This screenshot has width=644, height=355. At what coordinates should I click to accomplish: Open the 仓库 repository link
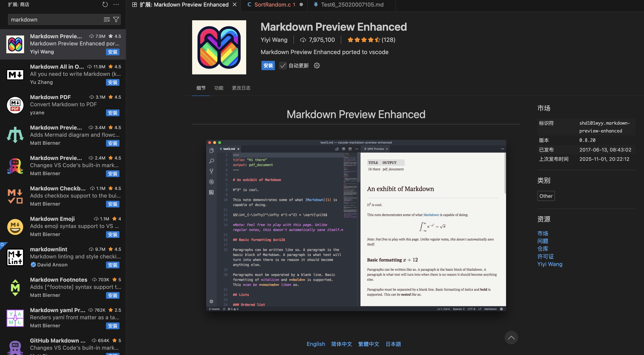pos(542,249)
